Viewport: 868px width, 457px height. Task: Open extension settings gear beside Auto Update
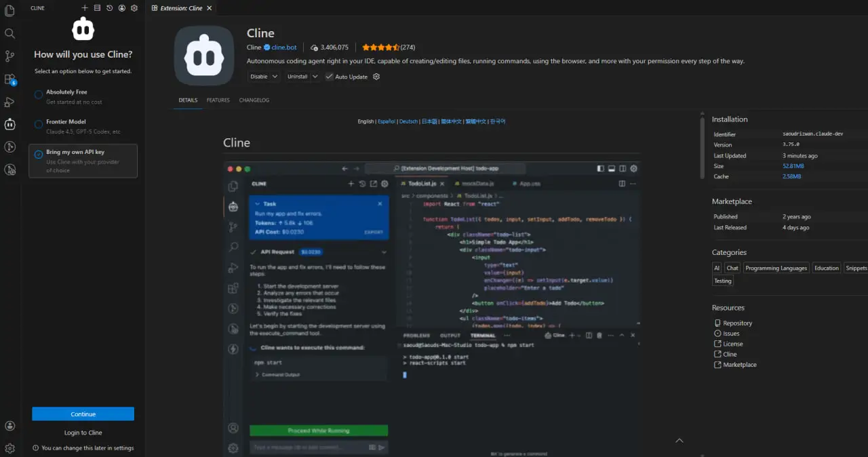tap(376, 77)
